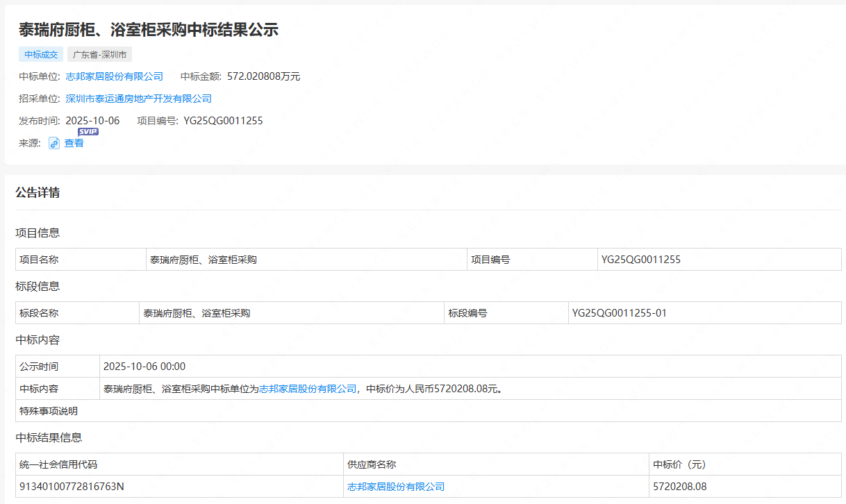This screenshot has height=504, width=846.
Task: Click 项目名称 value in 项目信息 table
Action: pos(204,260)
